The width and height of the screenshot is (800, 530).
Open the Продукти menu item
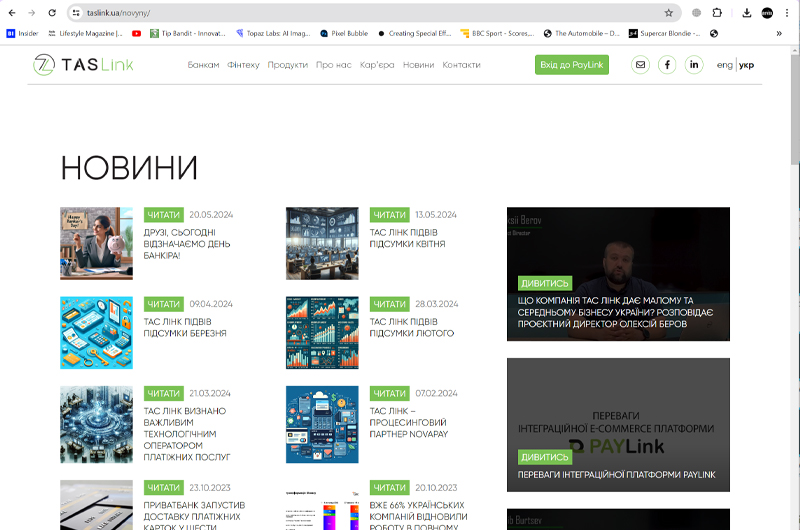(x=288, y=65)
